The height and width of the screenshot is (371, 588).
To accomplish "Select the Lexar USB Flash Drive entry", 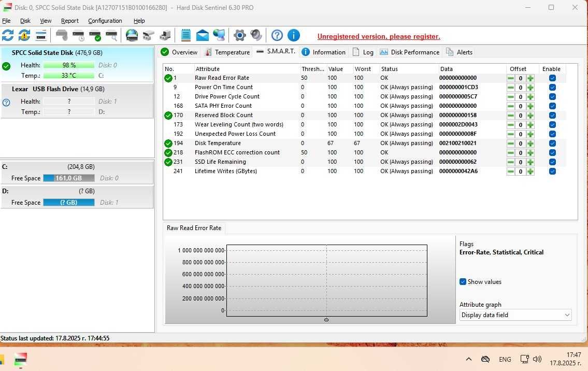I will click(77, 101).
